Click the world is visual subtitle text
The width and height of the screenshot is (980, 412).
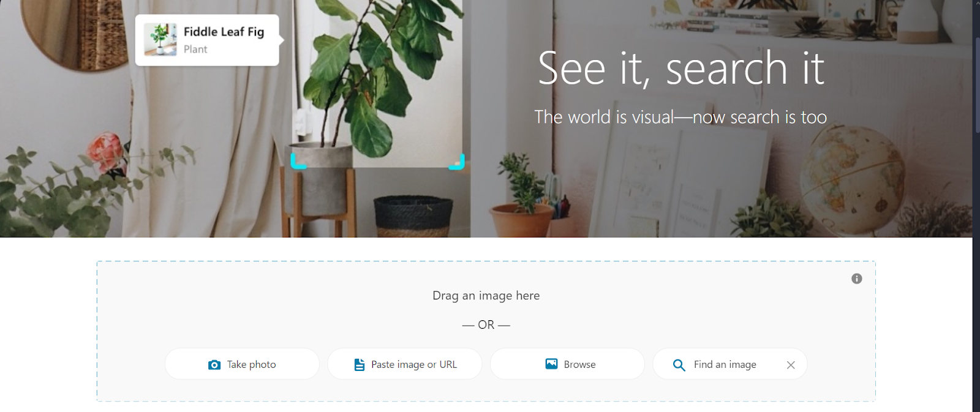click(680, 117)
